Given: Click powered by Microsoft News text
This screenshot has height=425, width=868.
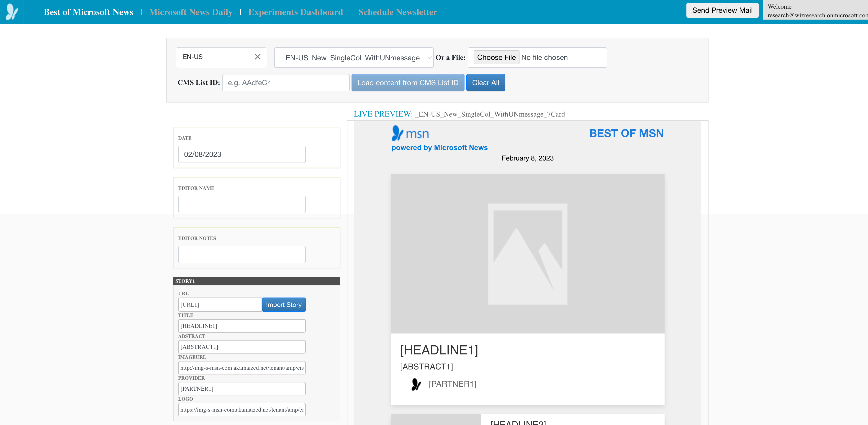Looking at the screenshot, I should click(439, 148).
